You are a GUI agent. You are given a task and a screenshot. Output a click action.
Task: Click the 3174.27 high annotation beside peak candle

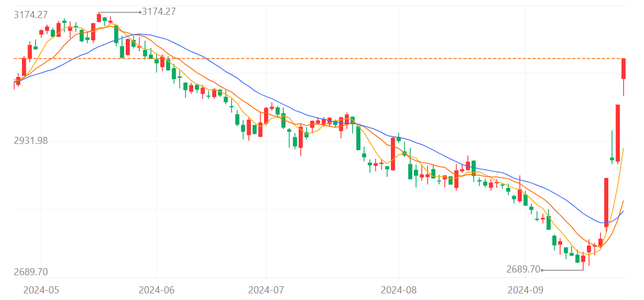point(159,12)
